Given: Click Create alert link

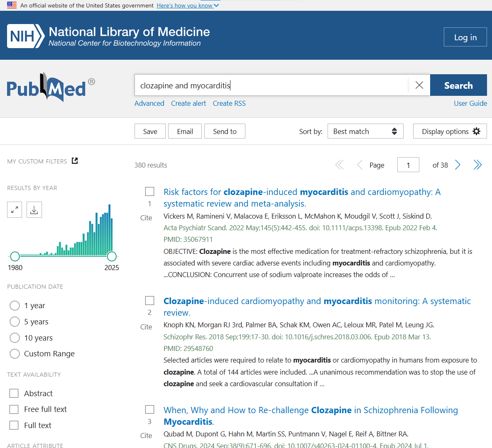Looking at the screenshot, I should click(188, 103).
